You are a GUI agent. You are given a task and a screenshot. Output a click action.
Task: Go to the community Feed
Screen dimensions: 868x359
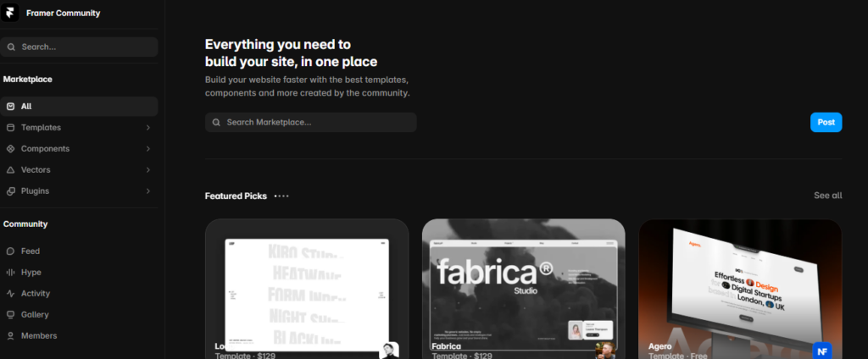click(x=79, y=251)
